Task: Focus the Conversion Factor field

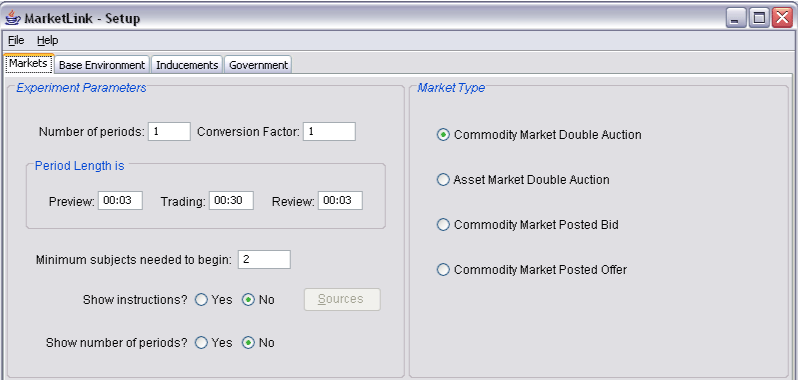Action: tap(329, 131)
